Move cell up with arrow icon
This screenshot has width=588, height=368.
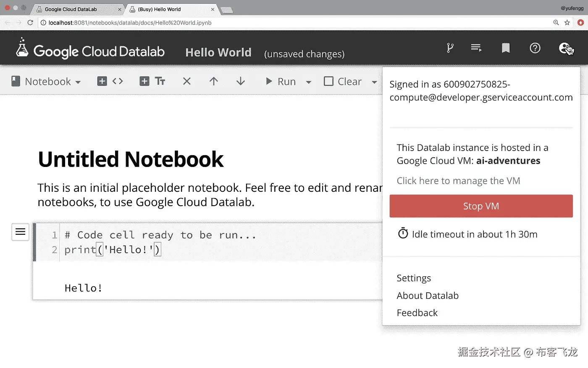pos(214,81)
